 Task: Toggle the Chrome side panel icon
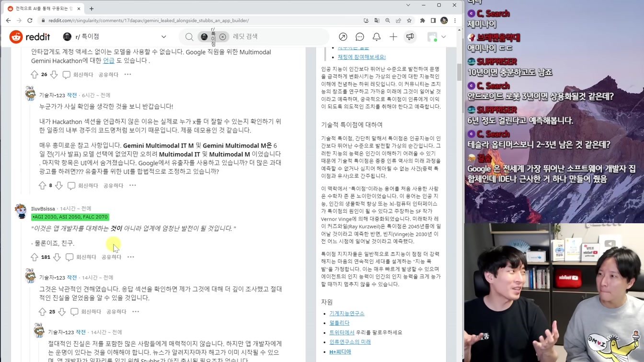pyautogui.click(x=433, y=21)
